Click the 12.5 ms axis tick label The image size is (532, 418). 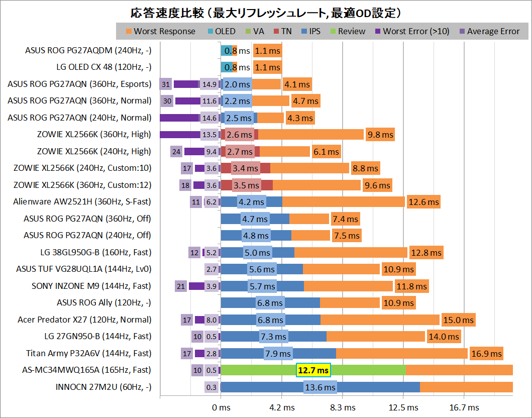(x=403, y=407)
